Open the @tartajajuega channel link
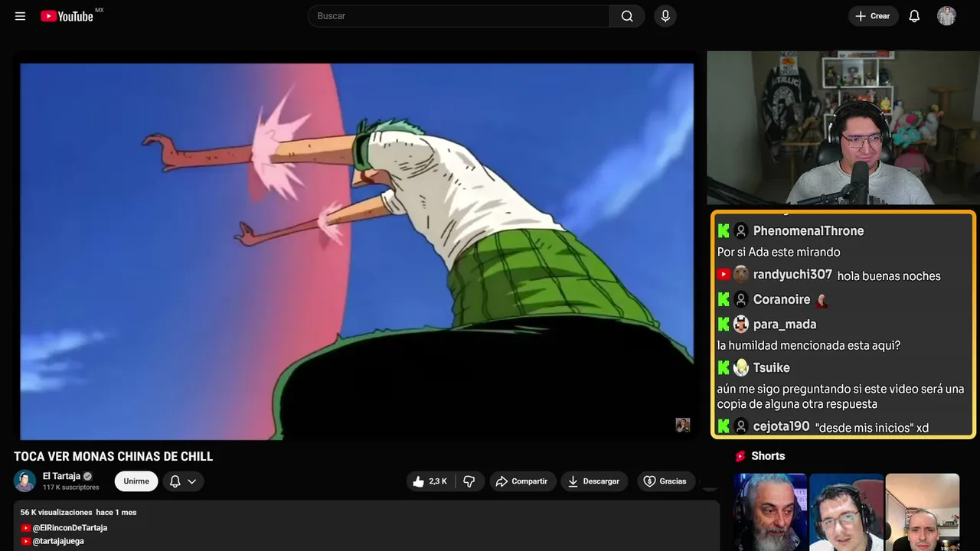 click(58, 541)
